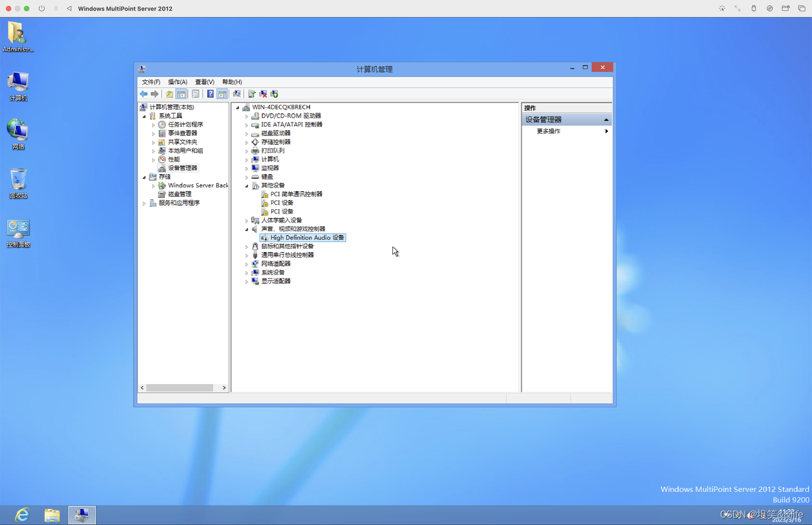
Task: Click the VM pause icon in title bar
Action: 56,8
